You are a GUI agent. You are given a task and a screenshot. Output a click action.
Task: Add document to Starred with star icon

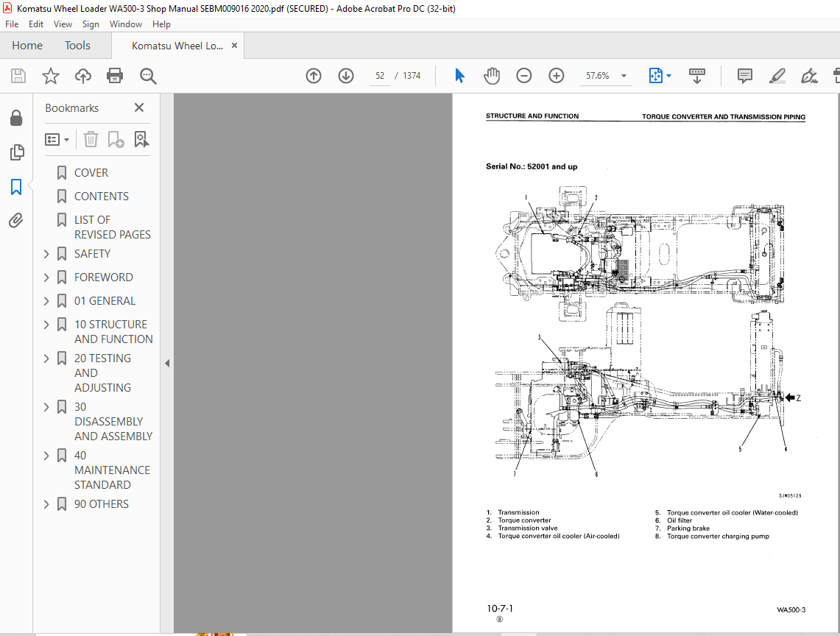[x=50, y=76]
